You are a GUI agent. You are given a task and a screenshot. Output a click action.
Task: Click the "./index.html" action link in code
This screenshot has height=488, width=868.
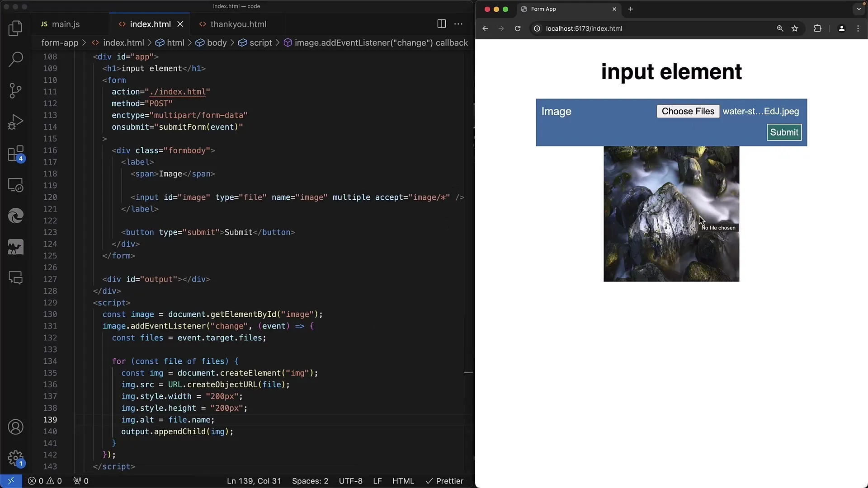click(177, 92)
